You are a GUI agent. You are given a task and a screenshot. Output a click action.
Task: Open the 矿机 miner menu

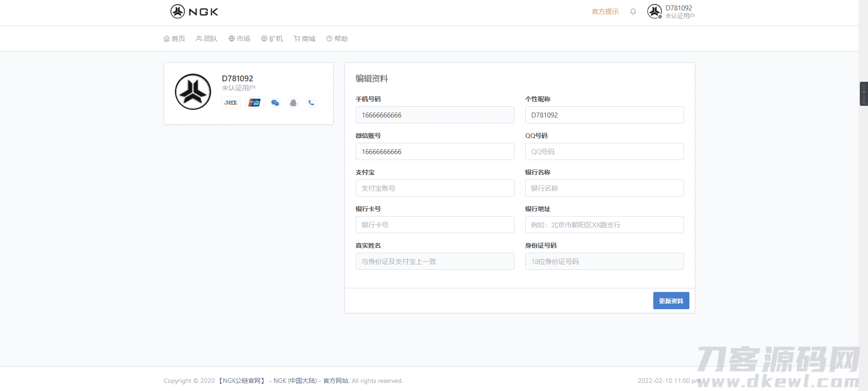(x=272, y=39)
